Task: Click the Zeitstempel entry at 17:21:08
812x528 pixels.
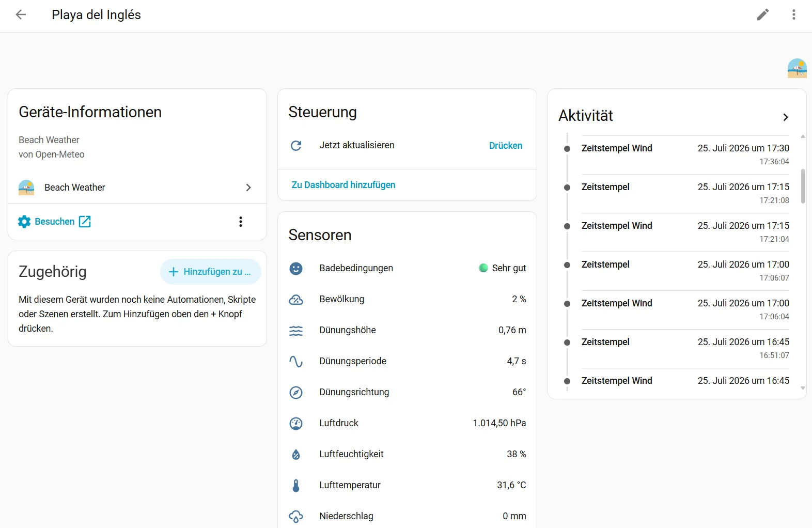Action: (x=685, y=194)
